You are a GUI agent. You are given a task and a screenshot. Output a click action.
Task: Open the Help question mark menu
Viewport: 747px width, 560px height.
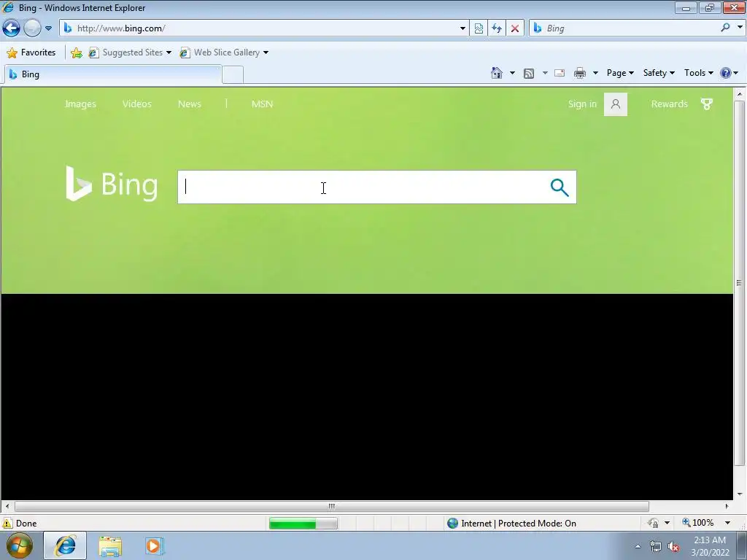tap(729, 73)
